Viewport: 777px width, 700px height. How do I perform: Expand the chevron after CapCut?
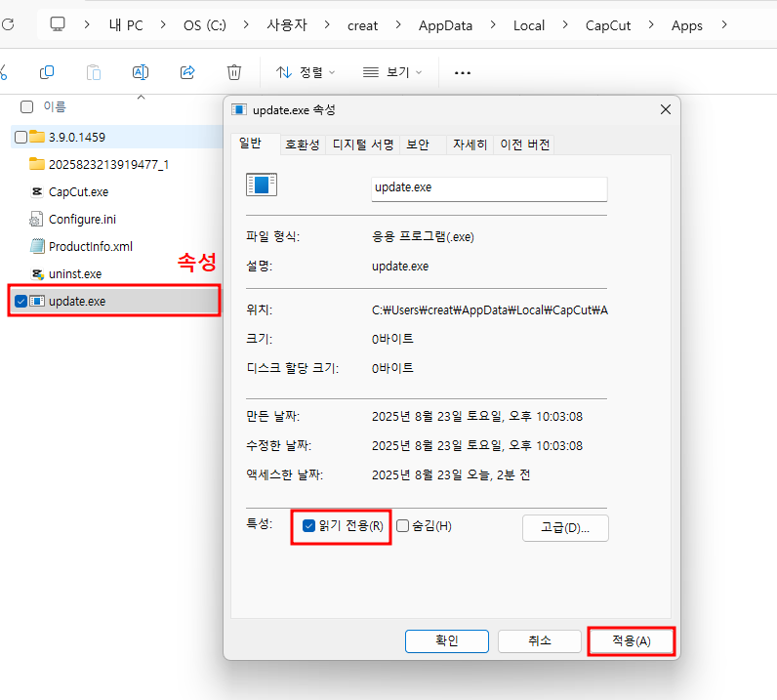point(651,24)
